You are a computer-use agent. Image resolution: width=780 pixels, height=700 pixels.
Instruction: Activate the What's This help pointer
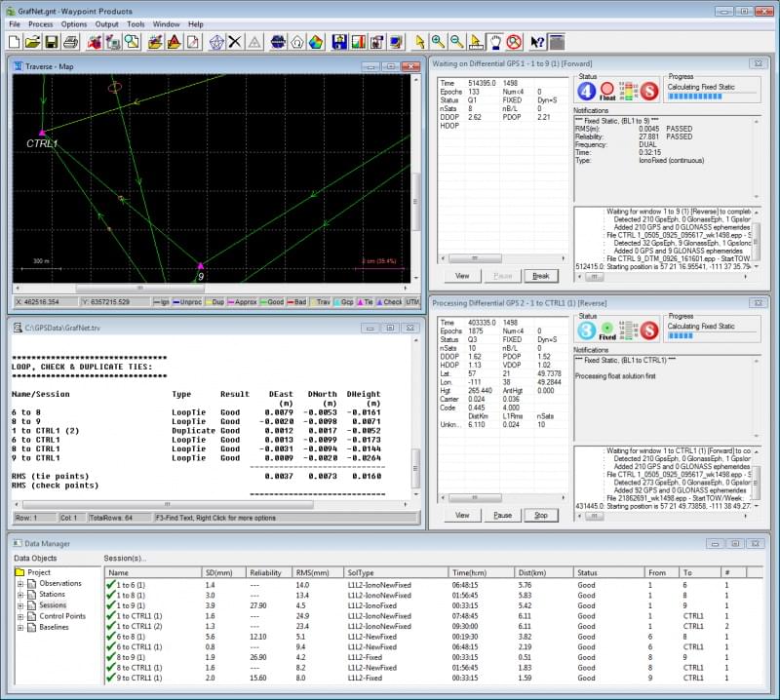point(537,41)
